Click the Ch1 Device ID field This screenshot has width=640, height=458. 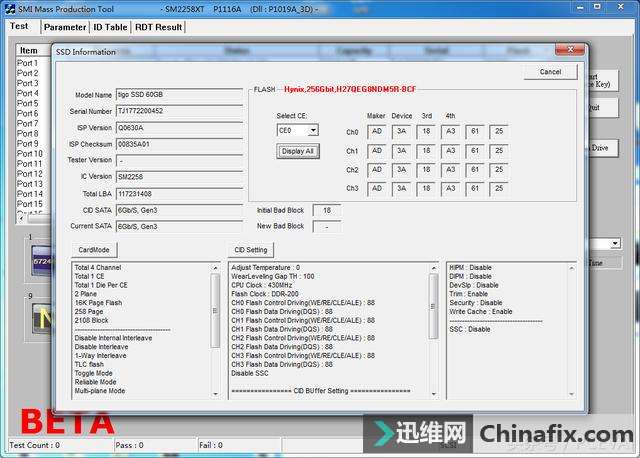402,151
